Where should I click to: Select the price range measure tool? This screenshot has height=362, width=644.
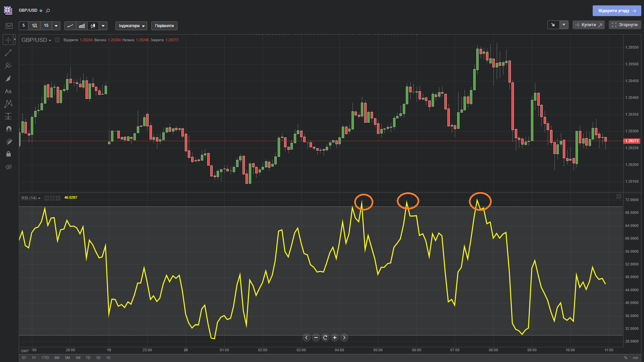pos(8,116)
